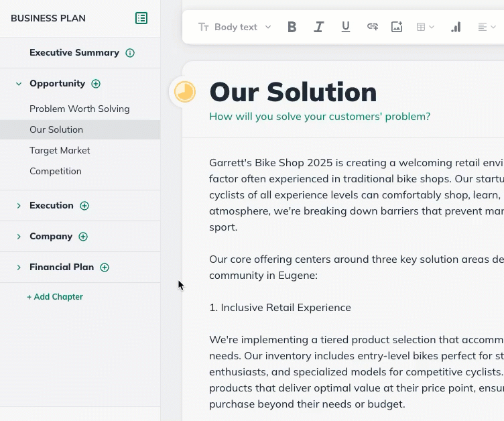The height and width of the screenshot is (421, 504).
Task: Click the paragraph starting "We're implementing a tiered"
Action: 357,372
